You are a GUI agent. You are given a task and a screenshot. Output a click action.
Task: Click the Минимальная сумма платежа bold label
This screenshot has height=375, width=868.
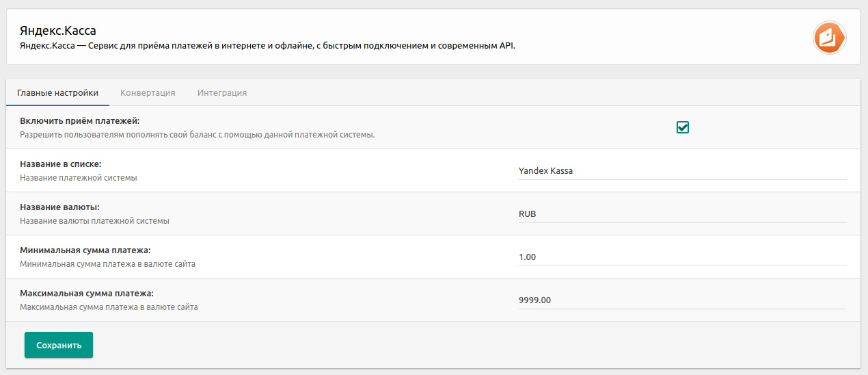tap(85, 250)
